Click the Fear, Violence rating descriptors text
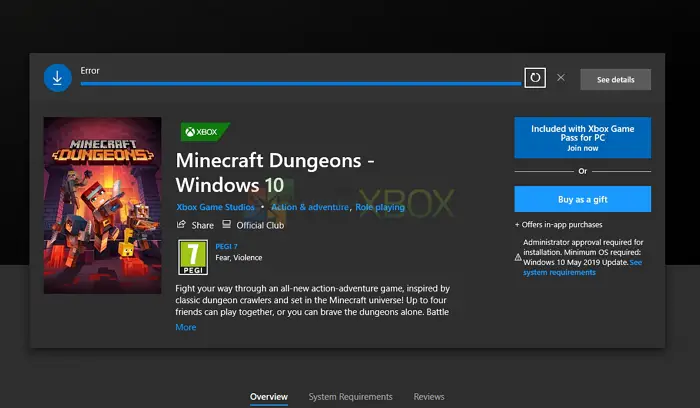The image size is (700, 408). pos(239,258)
